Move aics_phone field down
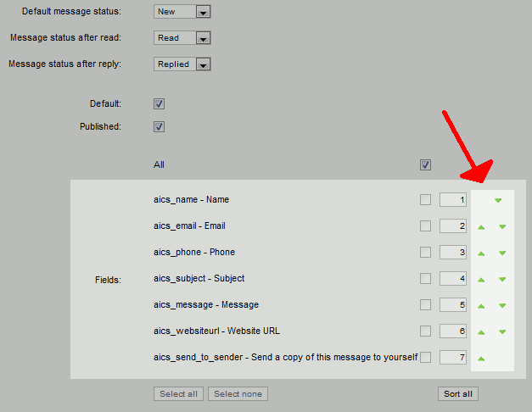Screen dimensions: 532x412 pos(502,253)
